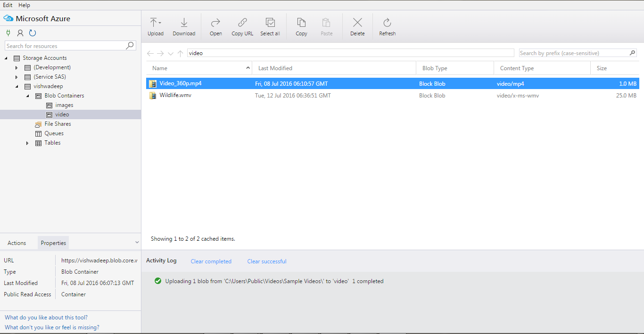Screen dimensions: 644x334
Task: Collapse the Storage Accounts node
Action: pos(7,58)
